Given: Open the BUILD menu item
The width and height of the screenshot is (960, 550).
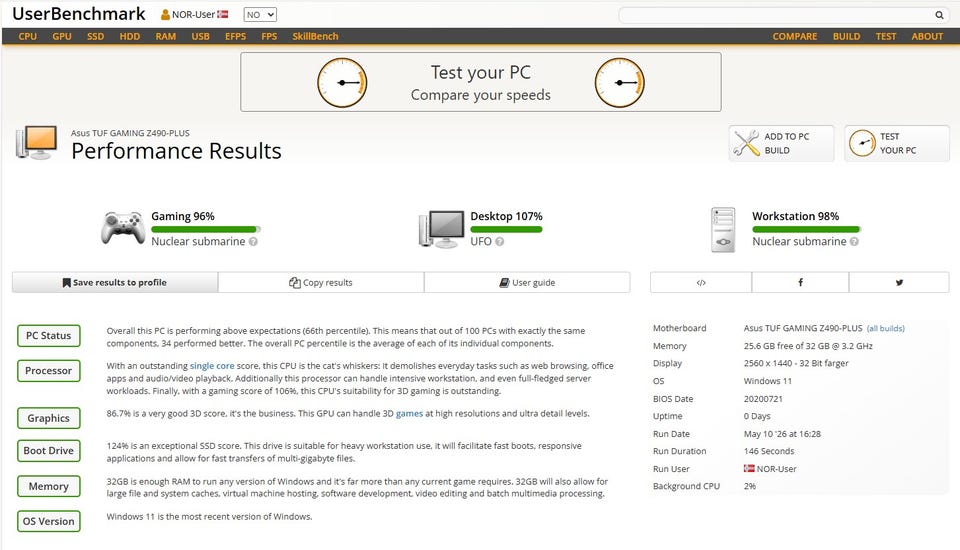Looking at the screenshot, I should pyautogui.click(x=846, y=36).
